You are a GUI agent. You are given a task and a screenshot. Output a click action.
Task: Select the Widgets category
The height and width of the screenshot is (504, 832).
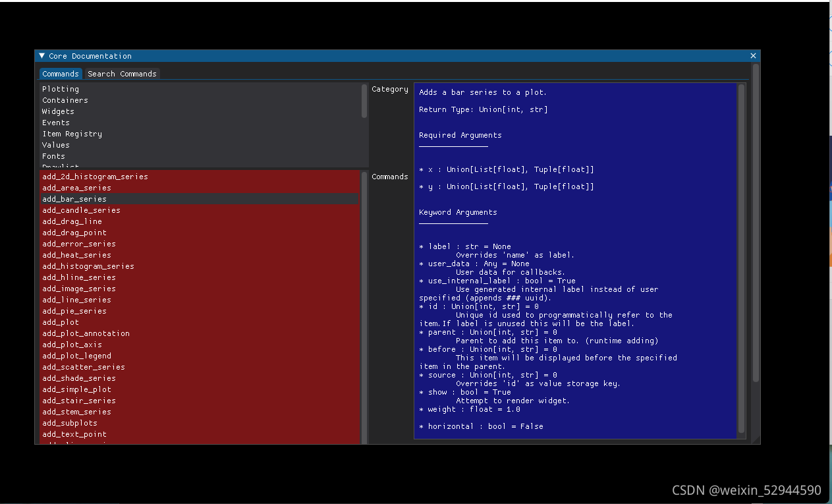(x=57, y=111)
